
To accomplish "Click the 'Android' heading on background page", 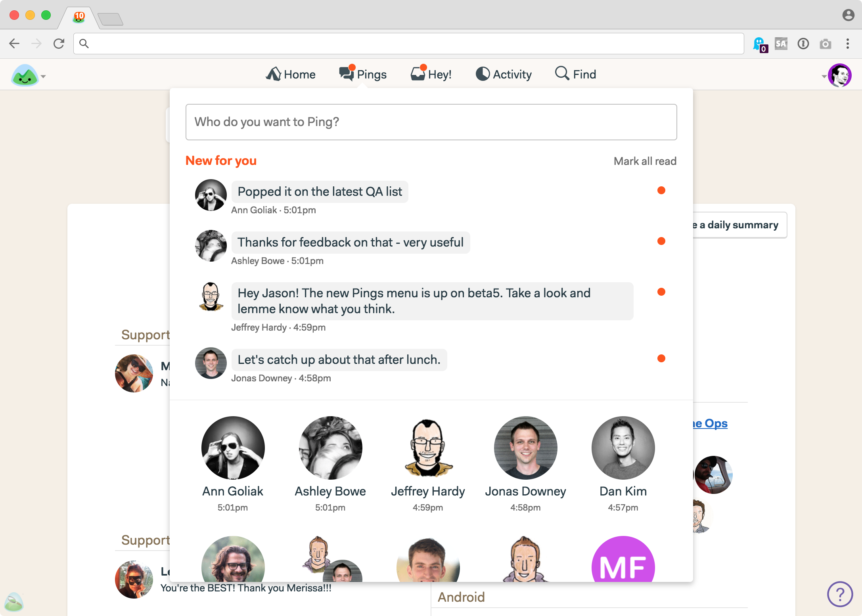I will click(461, 597).
